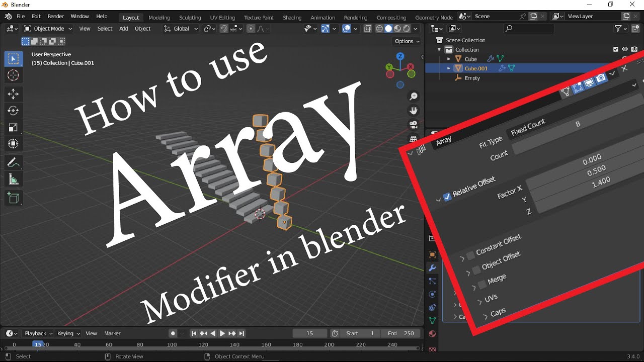Click the Blender logo menu icon
644x362 pixels.
point(9,17)
